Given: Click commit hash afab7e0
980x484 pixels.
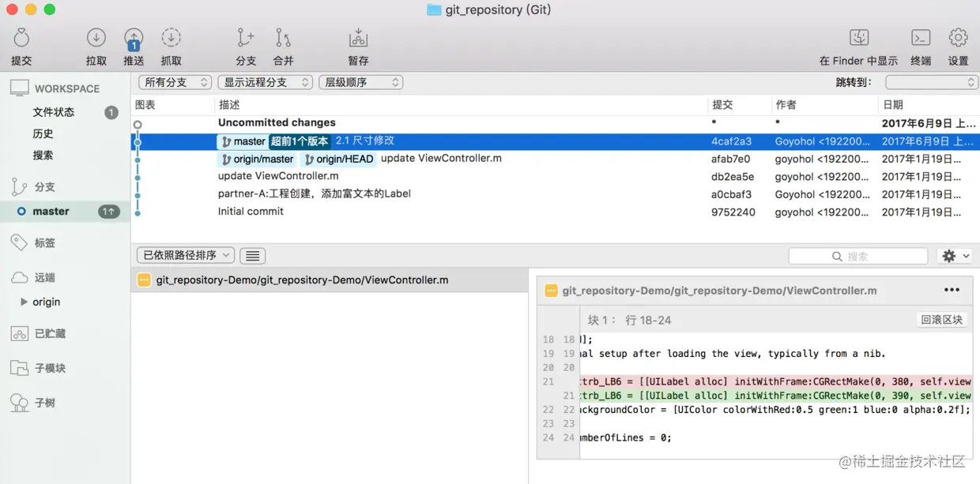Looking at the screenshot, I should pyautogui.click(x=731, y=159).
